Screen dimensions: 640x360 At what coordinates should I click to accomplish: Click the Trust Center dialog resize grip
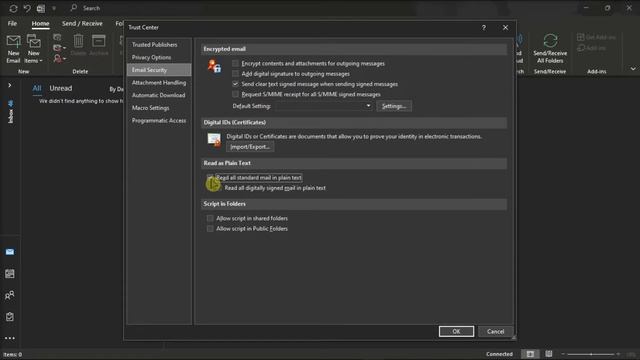513,338
